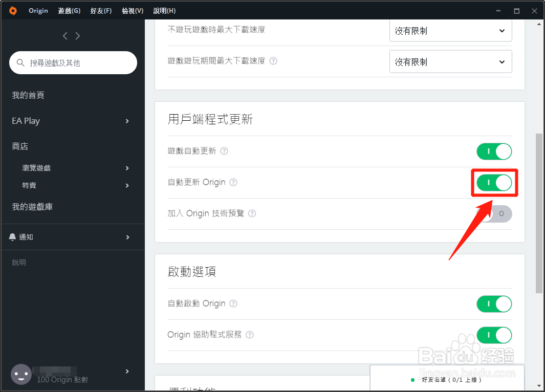This screenshot has width=545, height=392.
Task: Go to 我的首頁
Action: tap(28, 95)
